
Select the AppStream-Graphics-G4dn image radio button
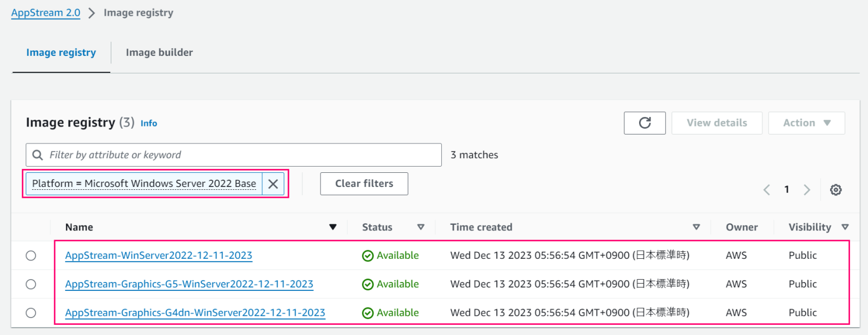coord(31,312)
